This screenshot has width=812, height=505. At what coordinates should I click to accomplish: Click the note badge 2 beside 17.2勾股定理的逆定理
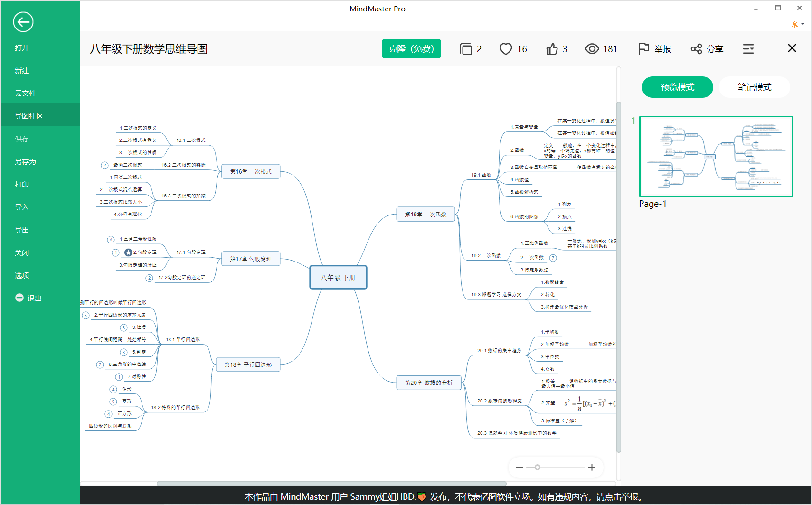click(x=149, y=278)
